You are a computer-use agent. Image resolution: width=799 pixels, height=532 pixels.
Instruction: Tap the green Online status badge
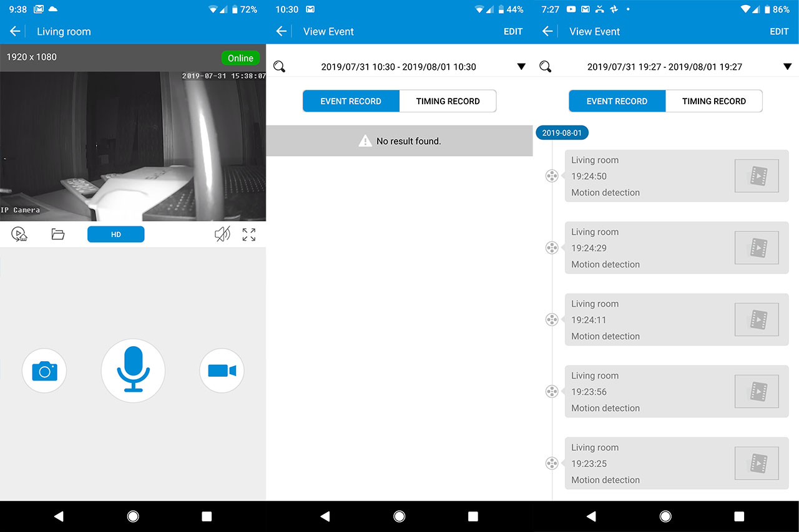[240, 58]
